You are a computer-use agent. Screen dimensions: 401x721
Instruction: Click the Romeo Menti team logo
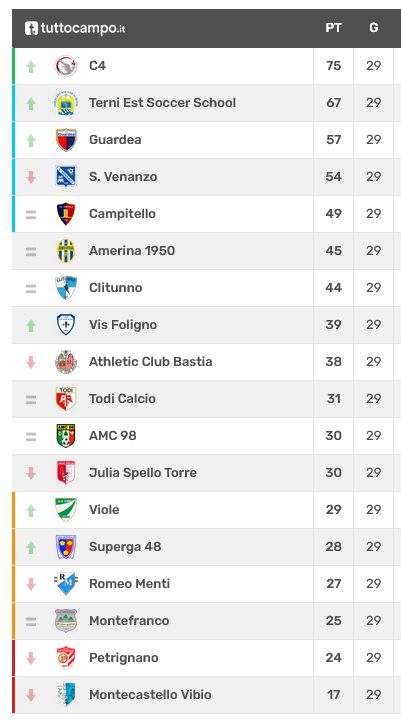coord(66,584)
